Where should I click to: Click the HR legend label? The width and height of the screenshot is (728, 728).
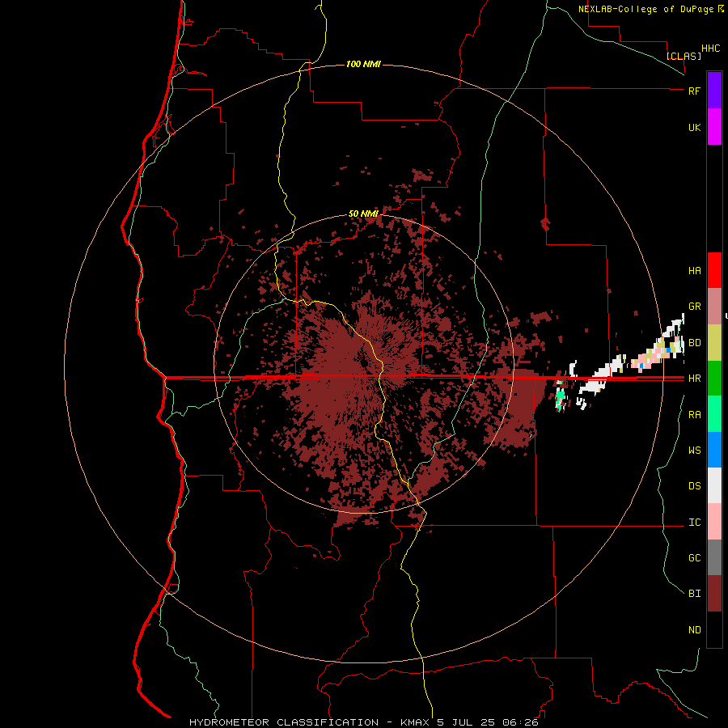[x=694, y=379]
